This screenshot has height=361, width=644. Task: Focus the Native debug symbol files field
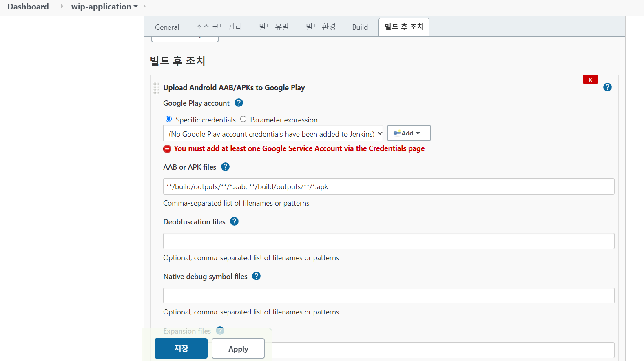click(389, 295)
